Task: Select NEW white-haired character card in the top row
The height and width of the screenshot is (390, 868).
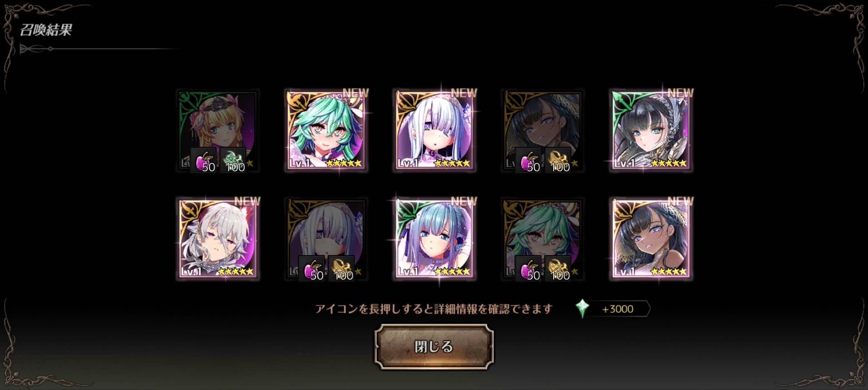Action: click(x=434, y=130)
